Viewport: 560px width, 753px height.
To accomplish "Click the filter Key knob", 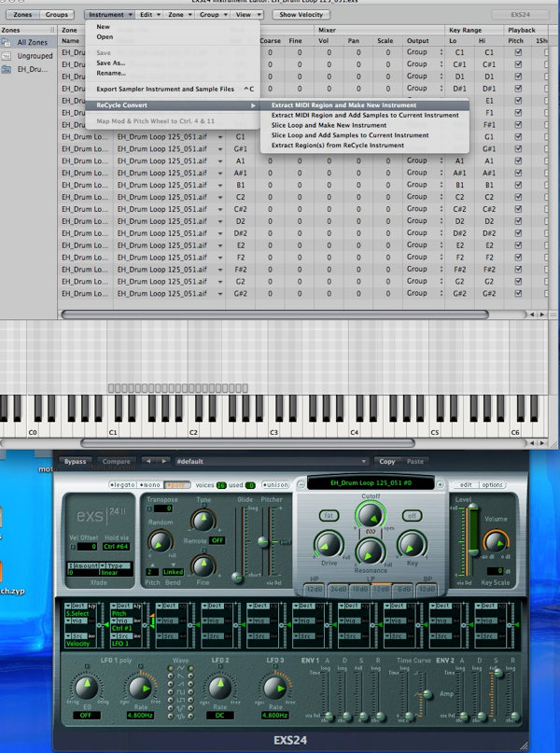I will click(412, 545).
